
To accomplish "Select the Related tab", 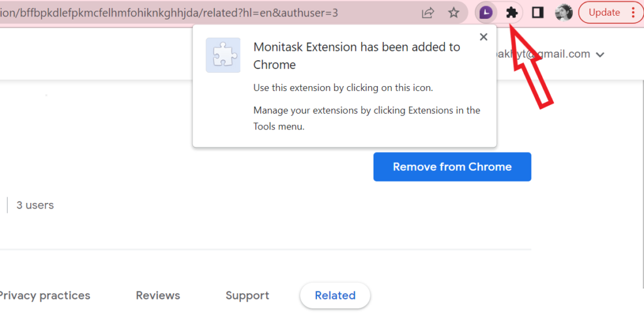I will 335,295.
